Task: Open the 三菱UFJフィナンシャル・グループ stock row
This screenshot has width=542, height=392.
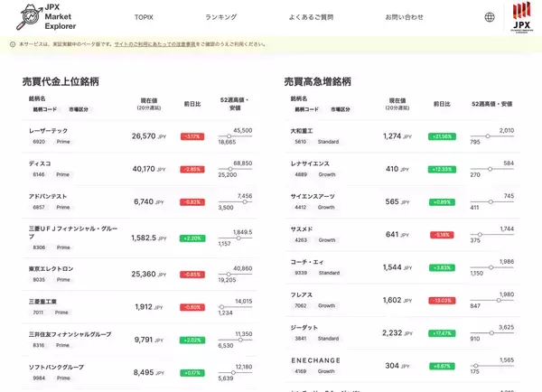Action: click(139, 238)
